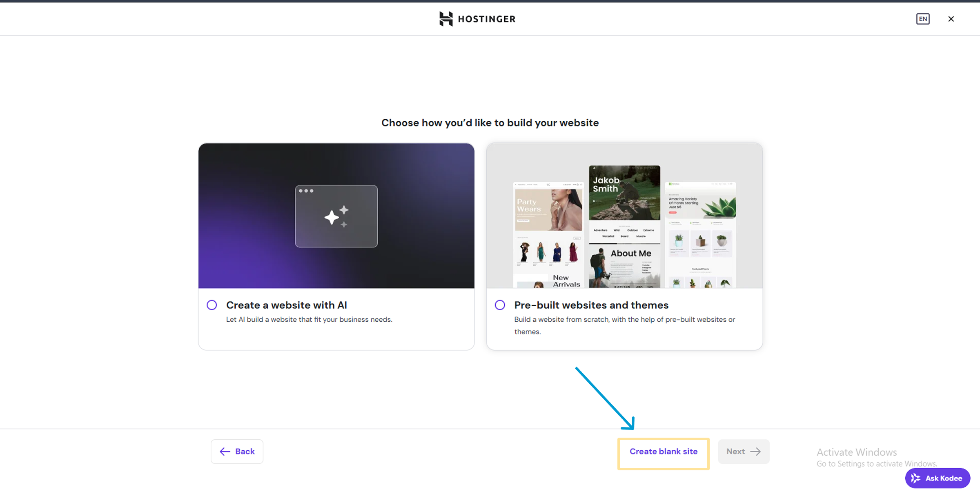The image size is (980, 494).
Task: Click the right arrow icon in Next
Action: [755, 452]
